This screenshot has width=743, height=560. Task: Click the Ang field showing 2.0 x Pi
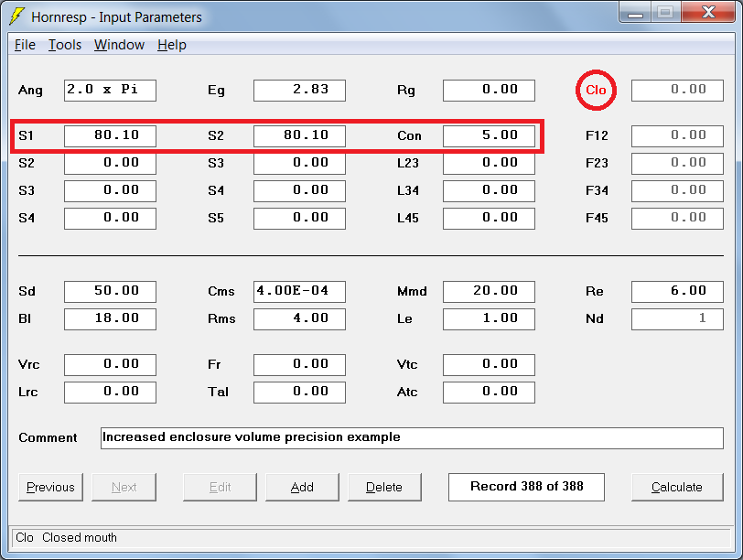(110, 91)
